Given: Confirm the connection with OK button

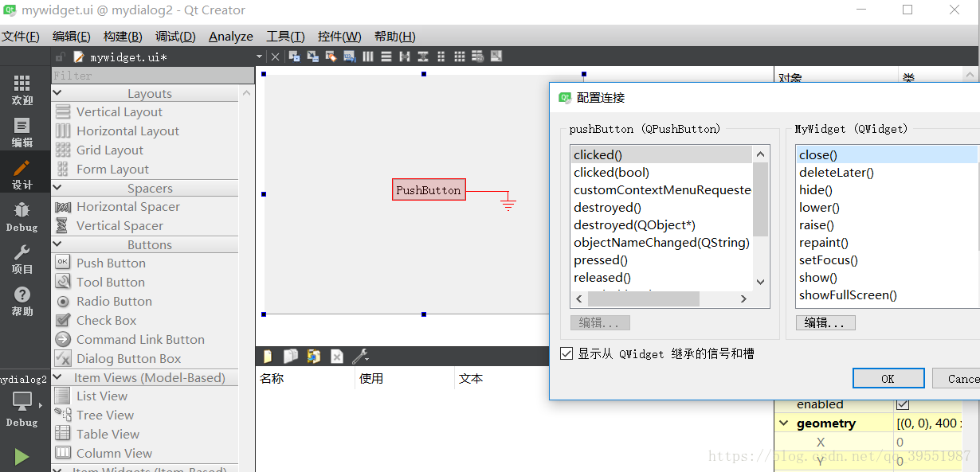Looking at the screenshot, I should 888,378.
